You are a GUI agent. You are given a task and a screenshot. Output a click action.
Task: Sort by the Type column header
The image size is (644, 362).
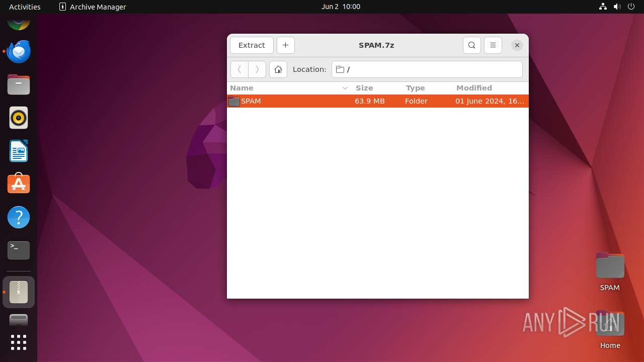click(428, 88)
